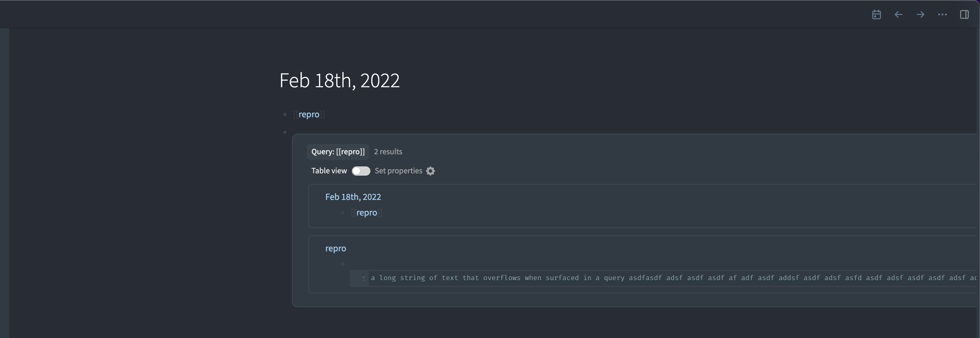Click the Set properties label
Screen dimensions: 980x338
click(x=398, y=171)
